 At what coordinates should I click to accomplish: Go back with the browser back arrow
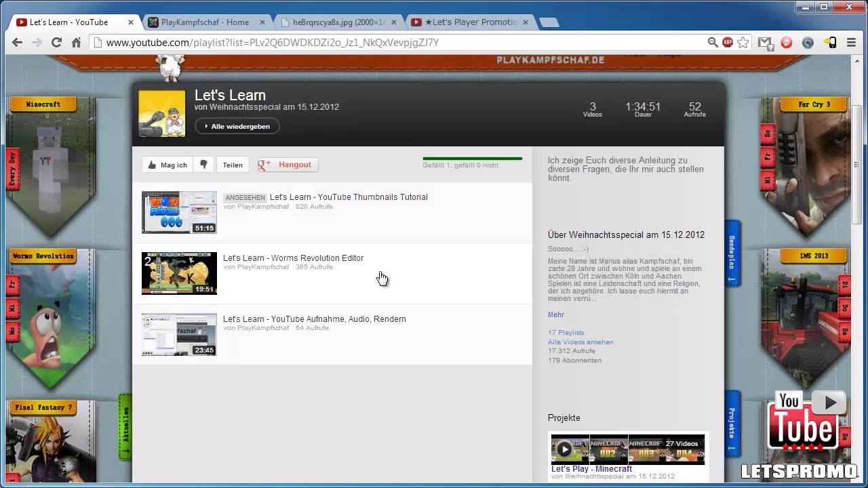pos(18,42)
